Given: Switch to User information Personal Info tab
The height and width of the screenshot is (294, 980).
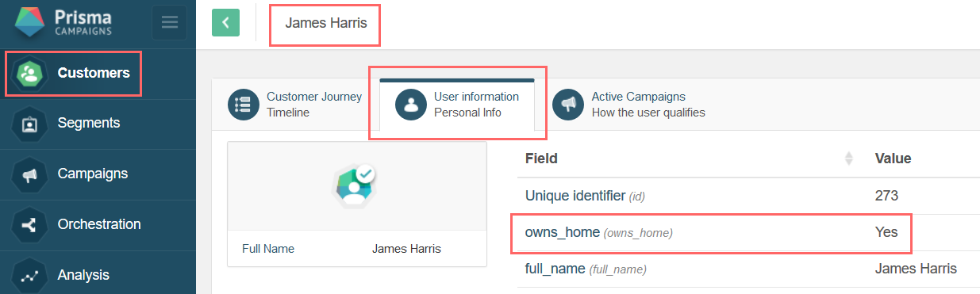Looking at the screenshot, I should click(x=457, y=105).
